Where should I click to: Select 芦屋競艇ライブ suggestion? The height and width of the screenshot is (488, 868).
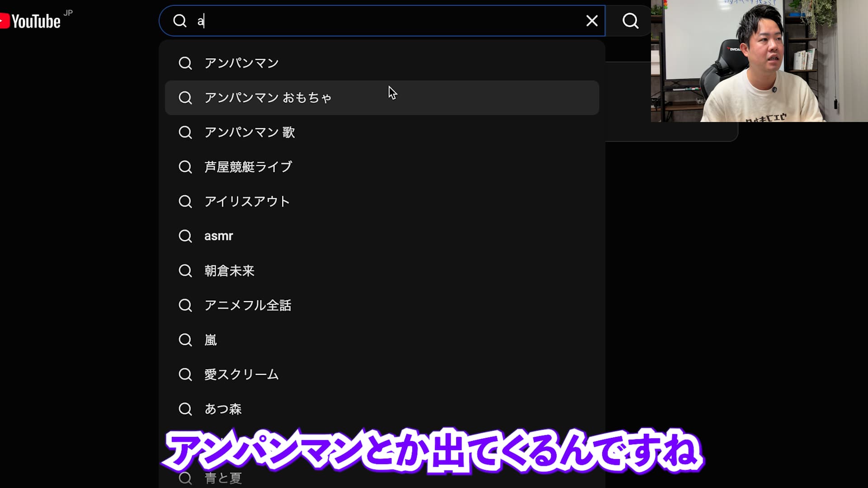tap(248, 167)
